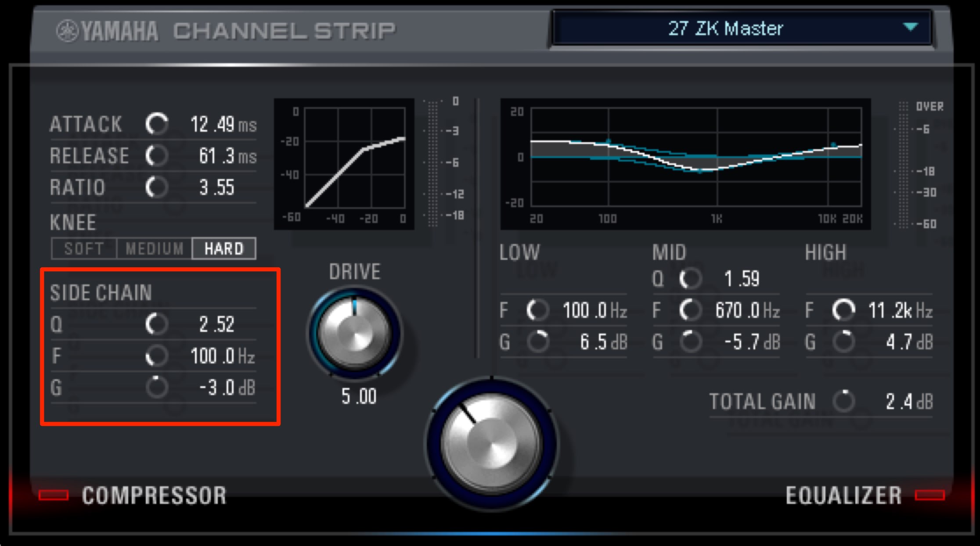Click the compressor curve graph

tap(344, 164)
